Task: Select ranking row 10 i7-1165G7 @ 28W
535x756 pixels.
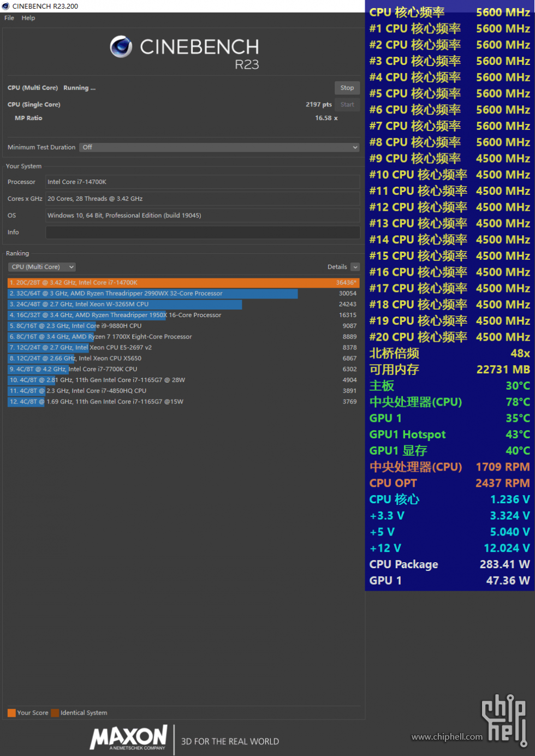Action: click(x=183, y=380)
